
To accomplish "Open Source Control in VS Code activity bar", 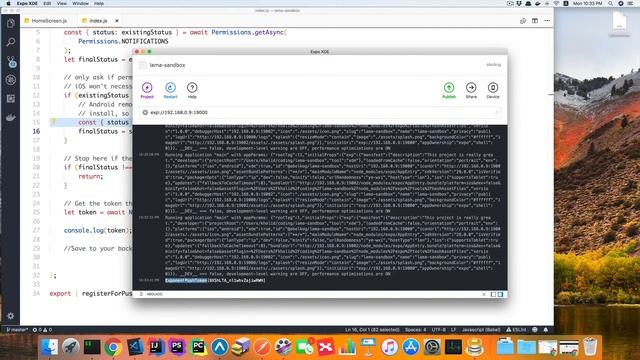I will (x=11, y=61).
